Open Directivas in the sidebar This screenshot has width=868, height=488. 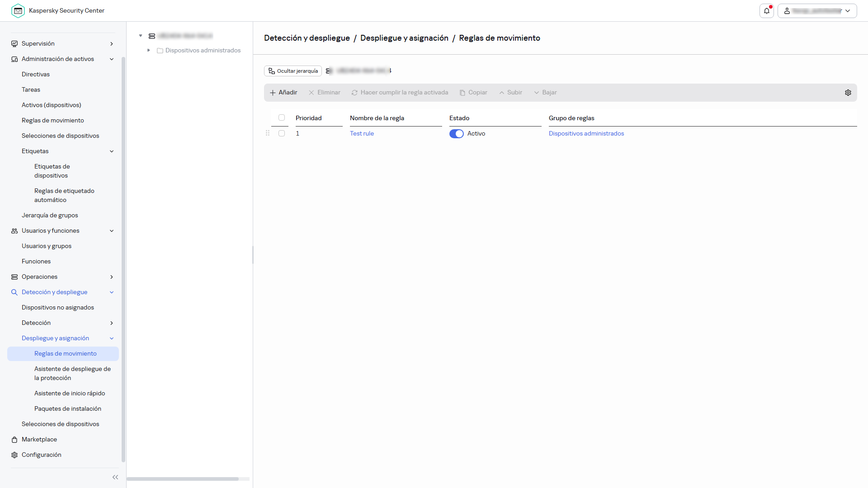(x=36, y=75)
